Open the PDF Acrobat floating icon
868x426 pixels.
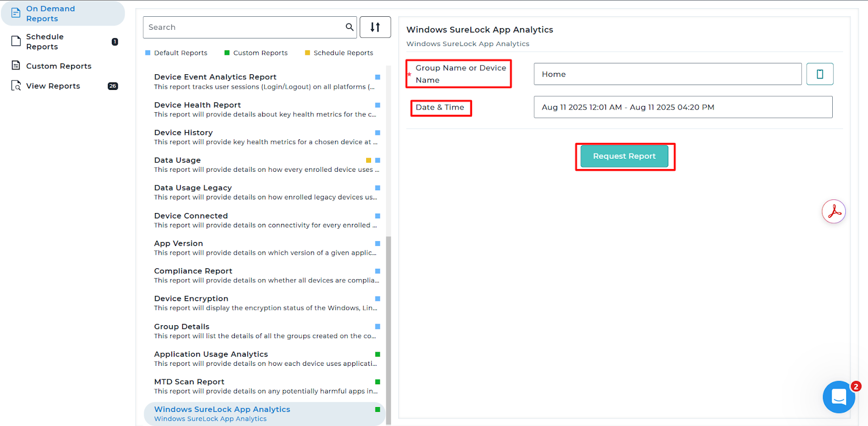(834, 211)
